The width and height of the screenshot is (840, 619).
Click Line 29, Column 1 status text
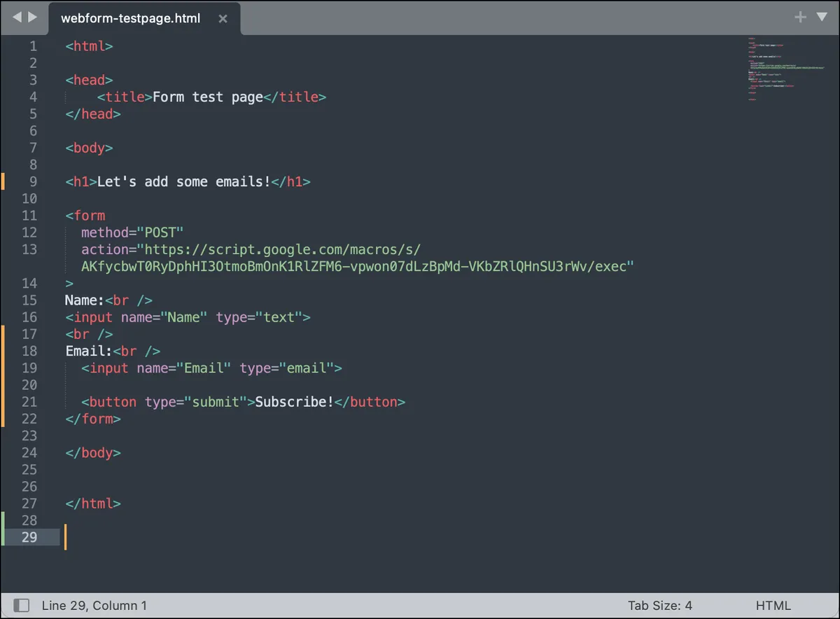(94, 606)
